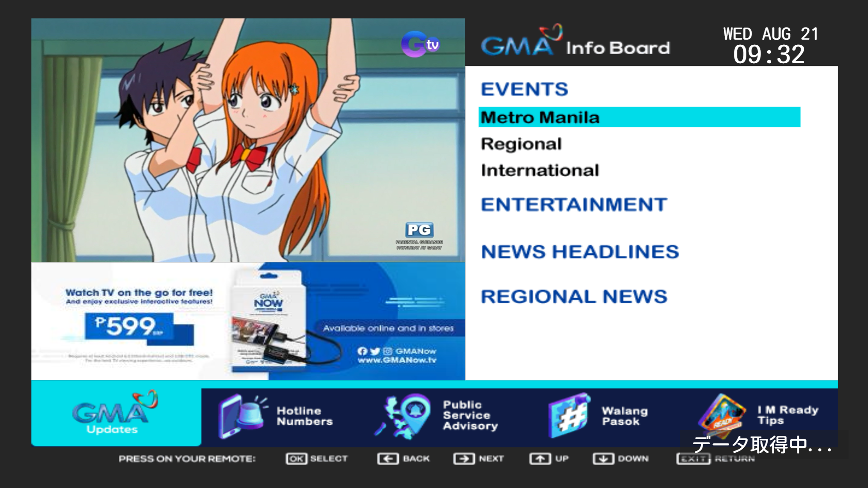
Task: Open the www.GMANow.tv link in the ad
Action: [x=397, y=360]
